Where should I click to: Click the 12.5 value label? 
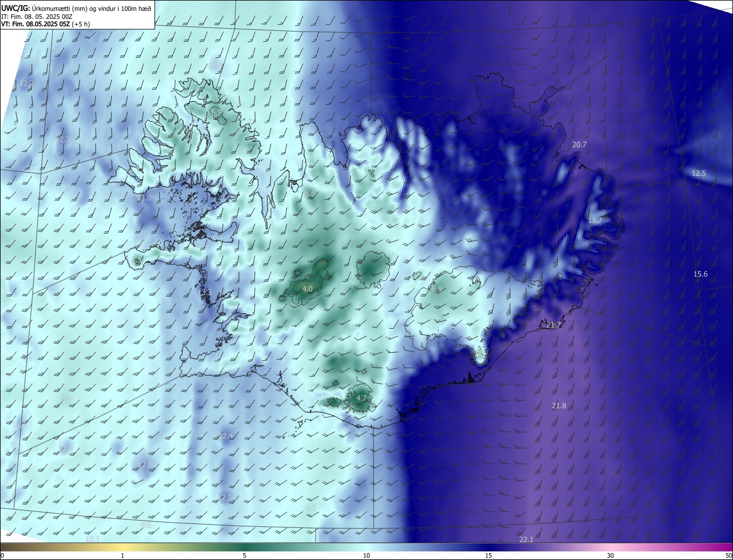pyautogui.click(x=699, y=173)
